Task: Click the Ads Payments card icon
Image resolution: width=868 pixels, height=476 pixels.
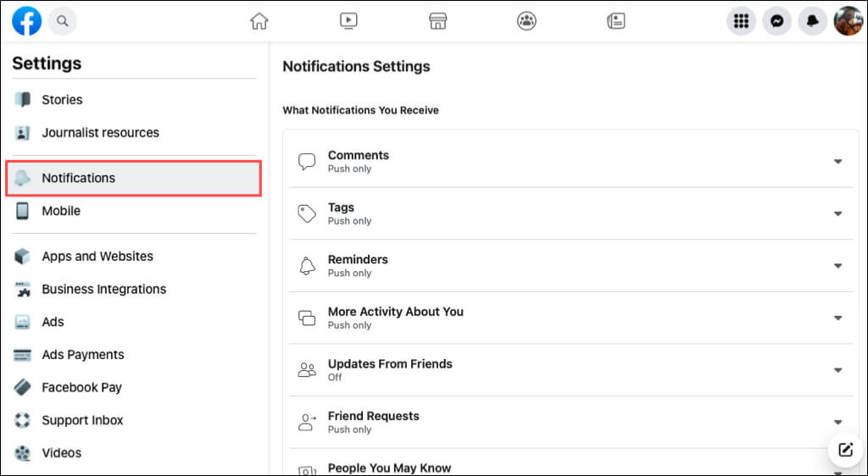Action: pyautogui.click(x=22, y=354)
